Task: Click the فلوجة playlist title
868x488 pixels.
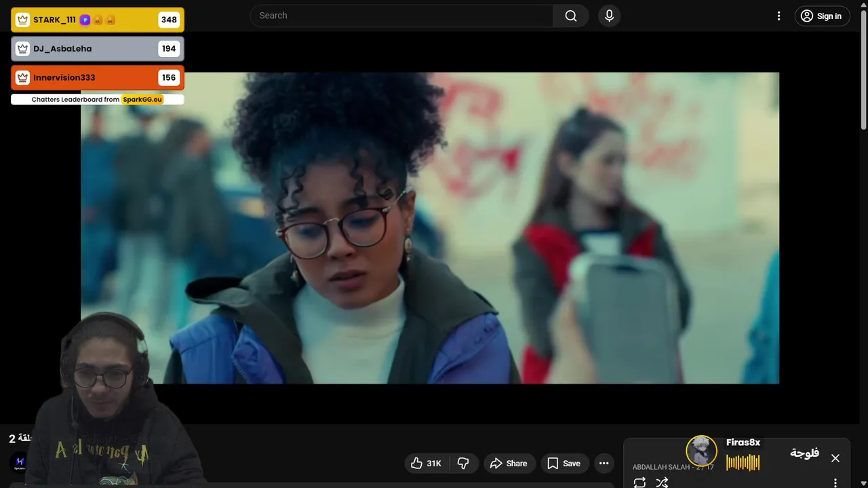Action: tap(804, 453)
